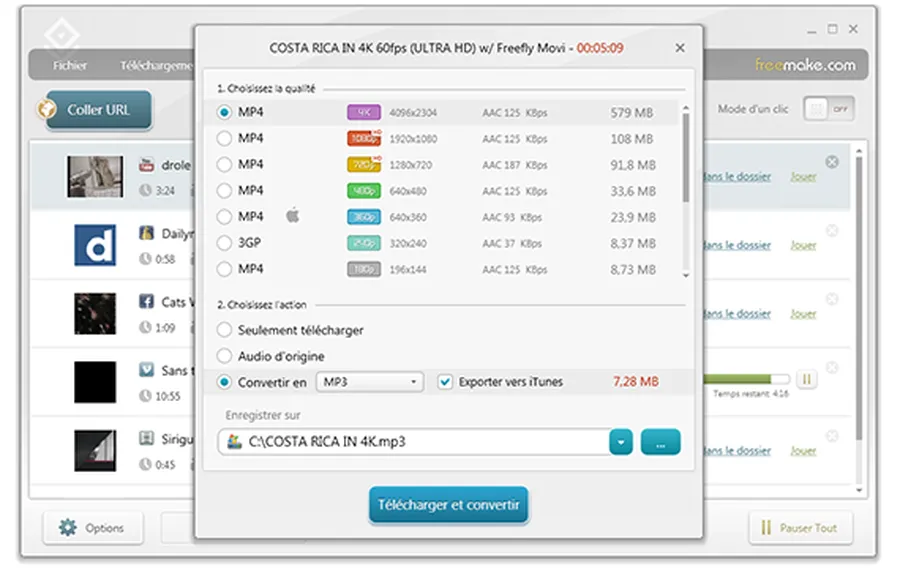Select the MP4 1080p 1920x1080 option
Viewport: 900px width, 568px height.
coord(224,138)
